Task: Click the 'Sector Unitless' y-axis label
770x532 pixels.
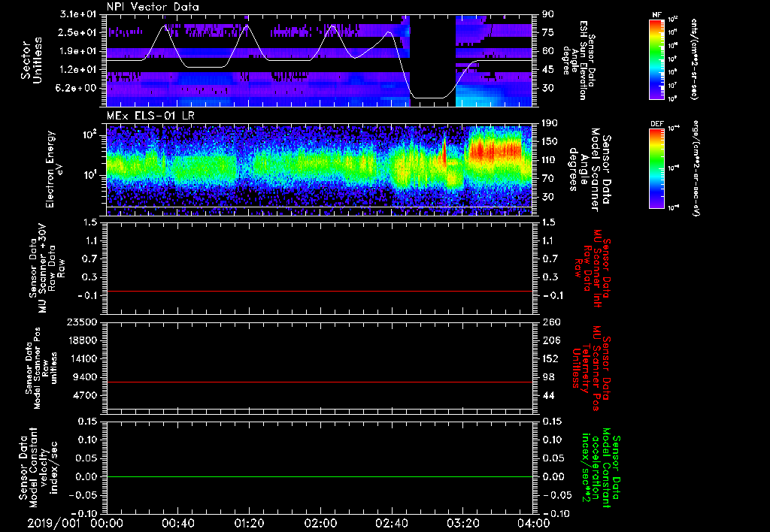Action: click(32, 60)
